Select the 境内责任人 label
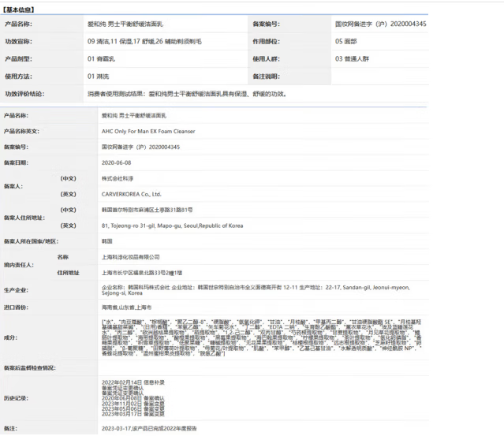 pyautogui.click(x=19, y=265)
